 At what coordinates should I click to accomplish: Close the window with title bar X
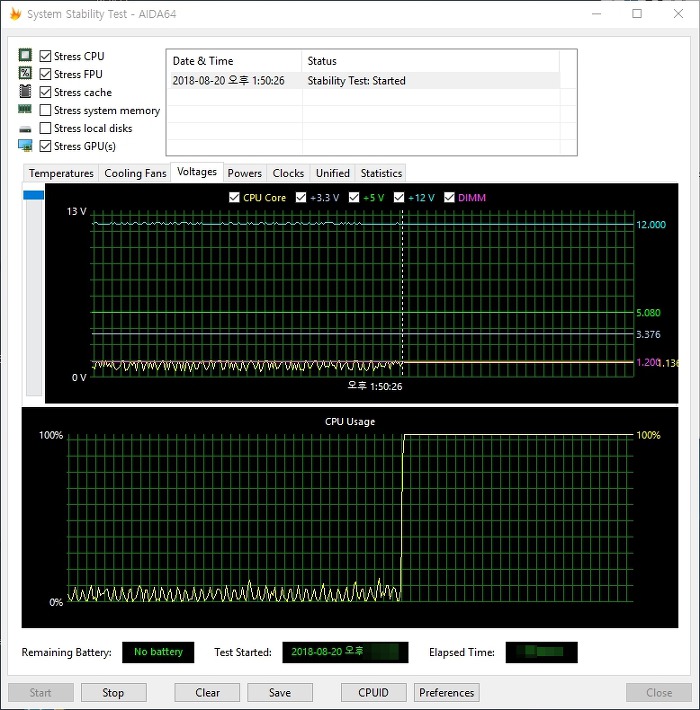click(x=678, y=14)
